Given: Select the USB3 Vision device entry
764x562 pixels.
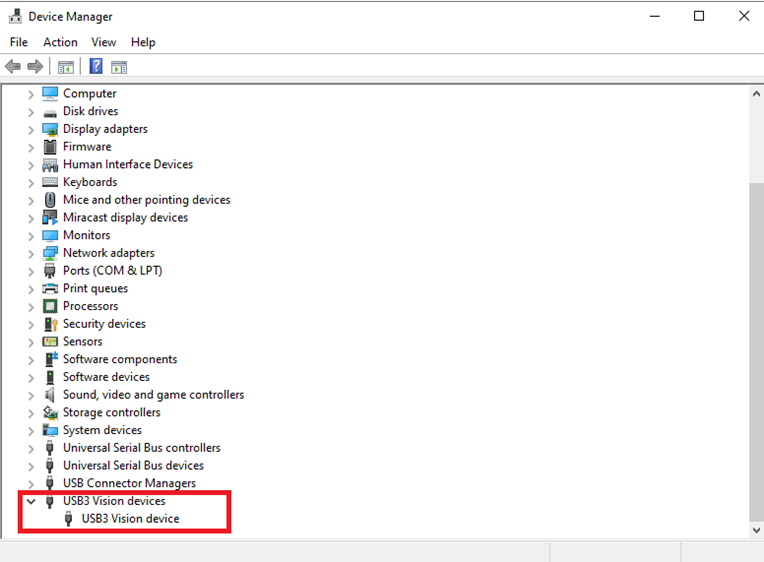Looking at the screenshot, I should tap(130, 519).
